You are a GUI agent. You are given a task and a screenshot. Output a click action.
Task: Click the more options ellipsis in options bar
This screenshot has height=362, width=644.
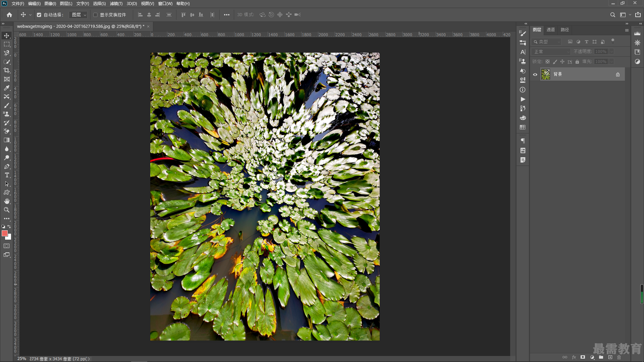[x=227, y=15]
